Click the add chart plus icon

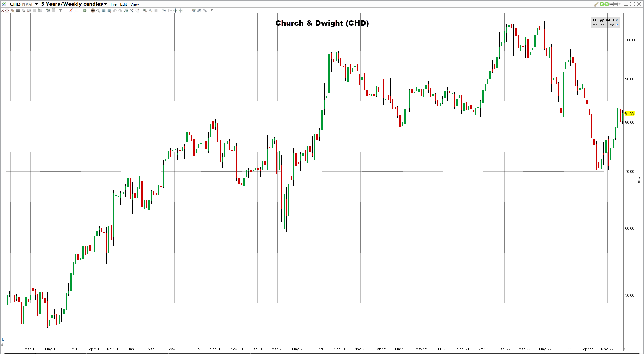click(x=48, y=10)
